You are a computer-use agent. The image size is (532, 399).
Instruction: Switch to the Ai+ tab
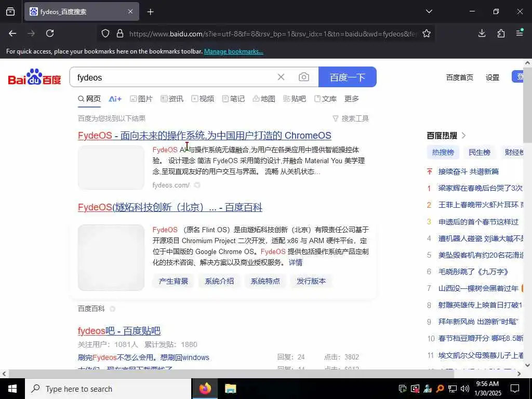[115, 99]
